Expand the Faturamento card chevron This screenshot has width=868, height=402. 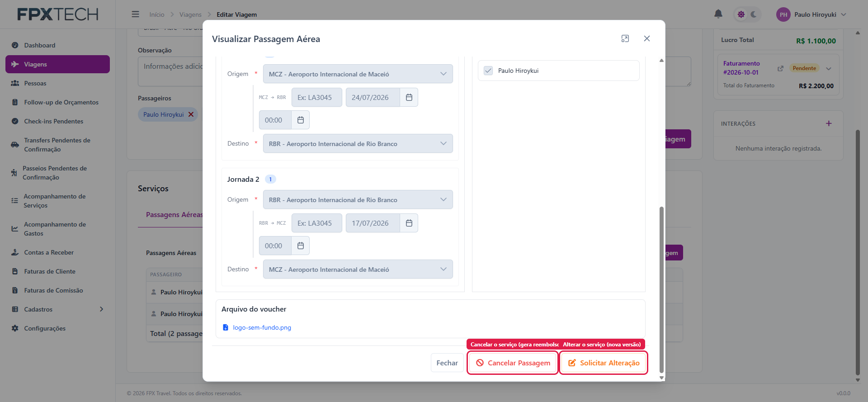(x=829, y=69)
